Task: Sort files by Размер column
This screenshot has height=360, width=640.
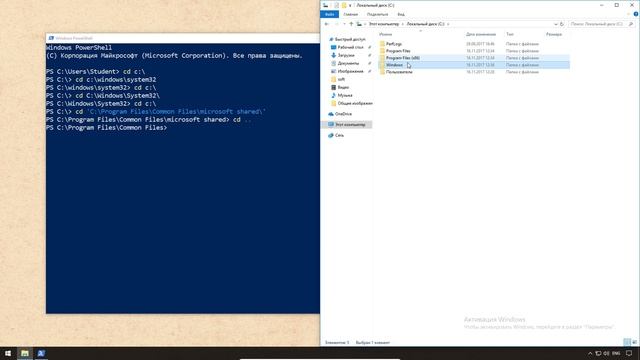Action: click(554, 34)
